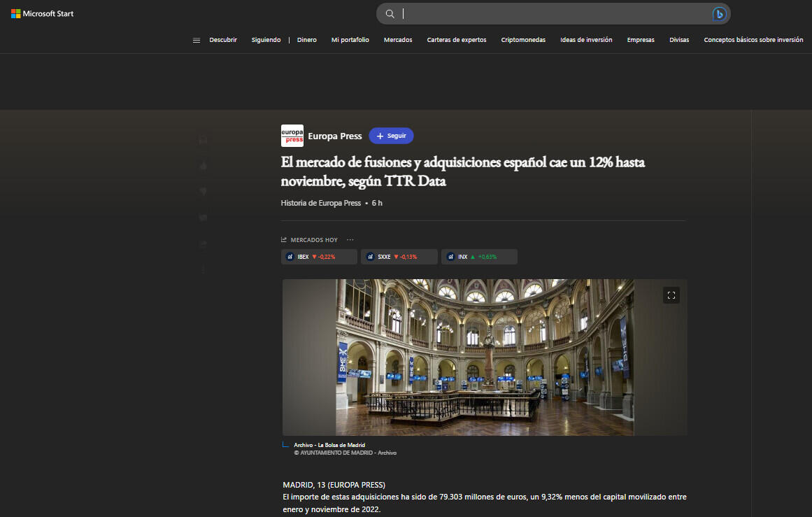The width and height of the screenshot is (812, 517).
Task: Click the thumbs-up icon in left sidebar
Action: [204, 166]
